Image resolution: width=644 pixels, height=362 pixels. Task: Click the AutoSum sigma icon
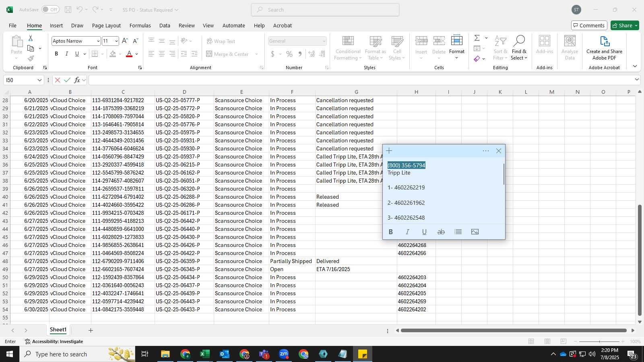[x=477, y=38]
